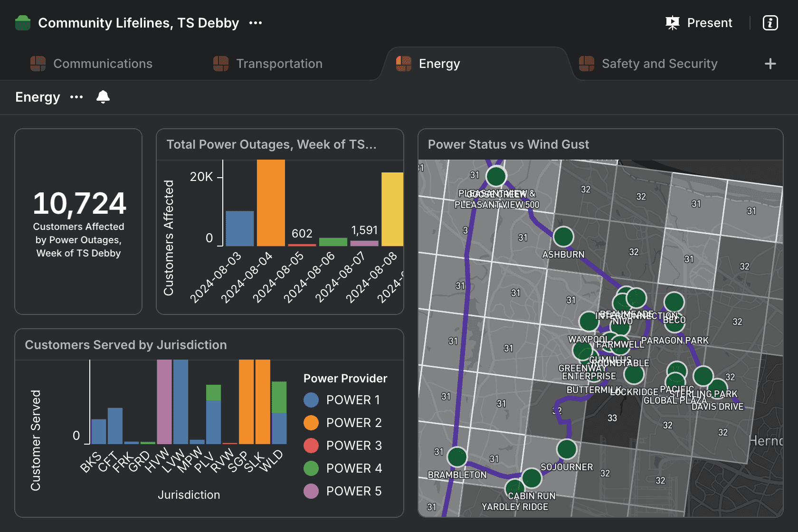The width and height of the screenshot is (798, 532).
Task: Open the dashboard title ellipsis menu
Action: tap(256, 23)
